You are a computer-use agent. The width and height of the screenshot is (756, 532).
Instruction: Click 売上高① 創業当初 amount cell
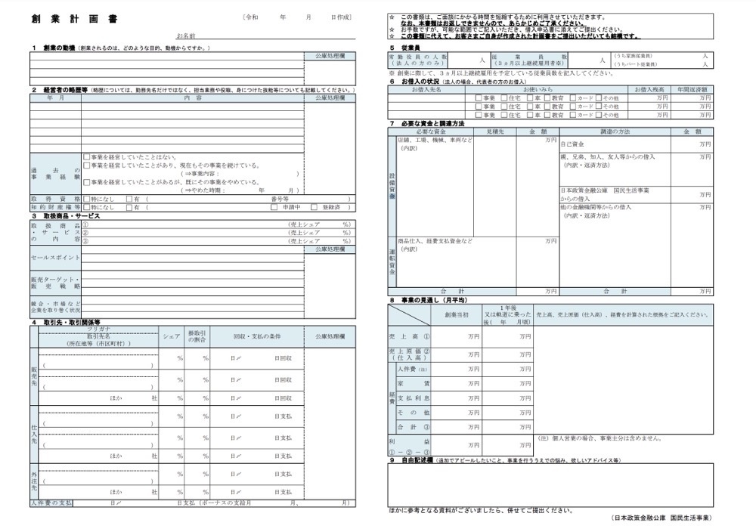457,336
